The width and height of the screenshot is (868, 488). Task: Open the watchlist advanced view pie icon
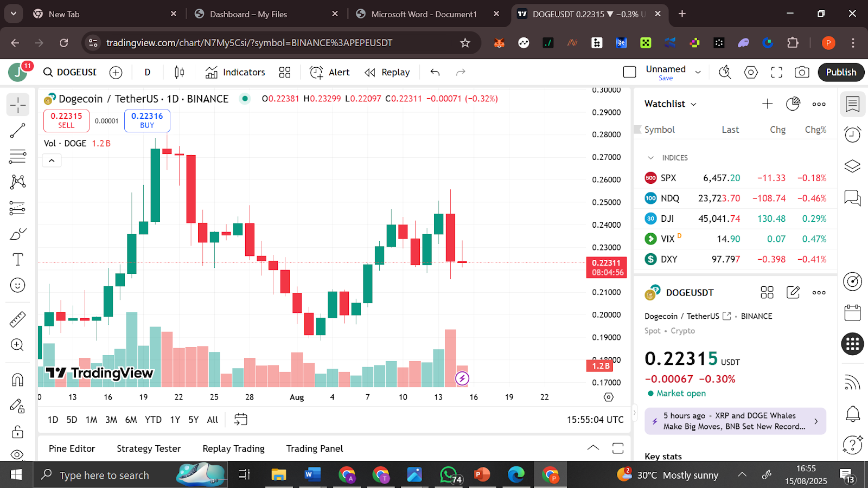(793, 104)
